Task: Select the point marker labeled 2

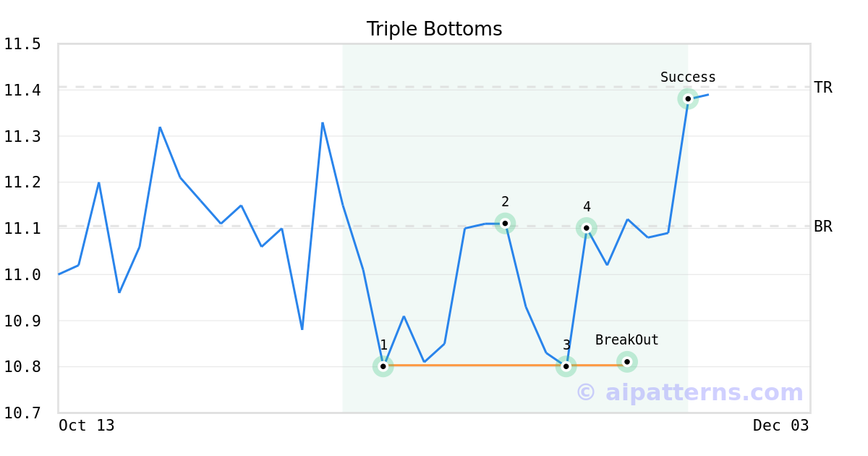Action: [x=505, y=223]
